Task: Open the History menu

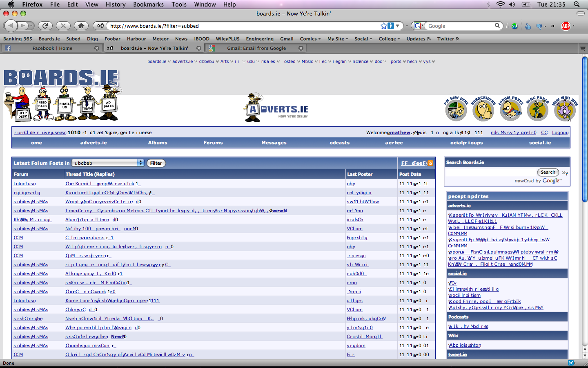Action: tap(116, 4)
